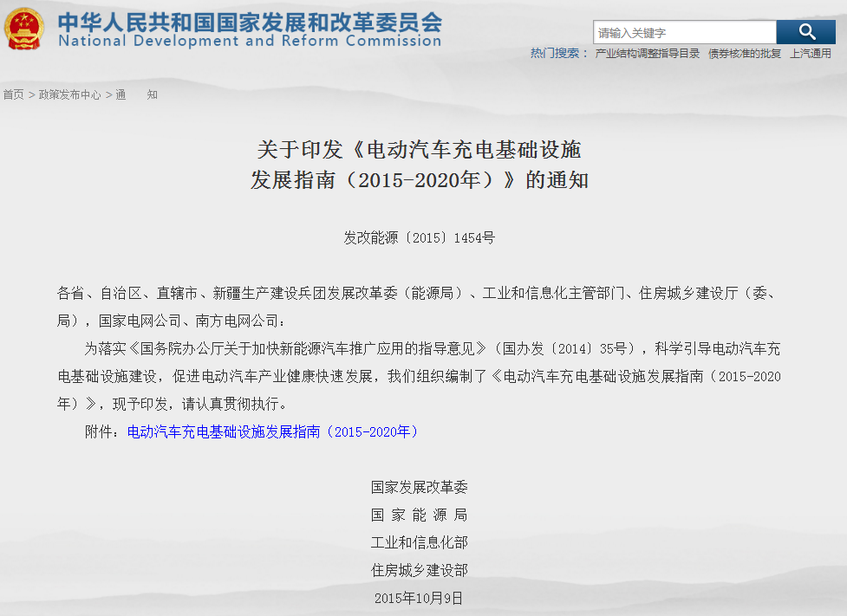The width and height of the screenshot is (847, 616).
Task: Click the 中华人民共和国国家发展和改革委员会 site title
Action: 250,21
